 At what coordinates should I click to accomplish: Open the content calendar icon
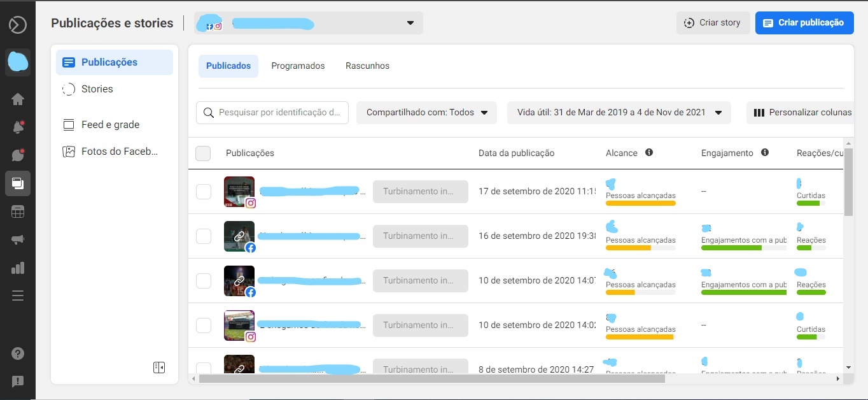pyautogui.click(x=18, y=211)
